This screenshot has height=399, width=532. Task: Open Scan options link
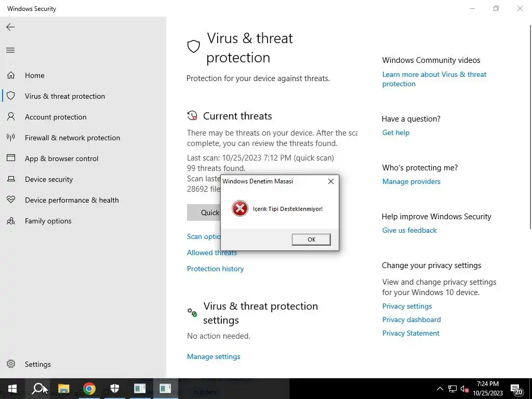[x=204, y=236]
